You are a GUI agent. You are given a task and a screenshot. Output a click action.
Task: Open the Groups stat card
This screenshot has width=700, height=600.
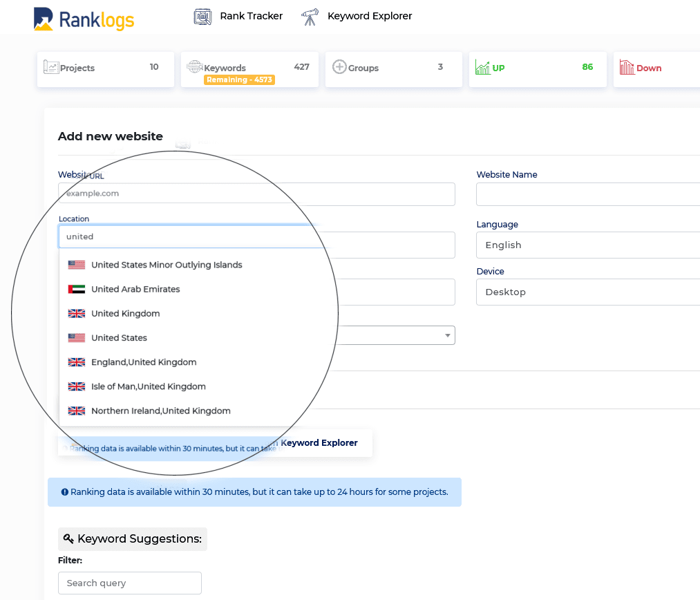tap(393, 68)
